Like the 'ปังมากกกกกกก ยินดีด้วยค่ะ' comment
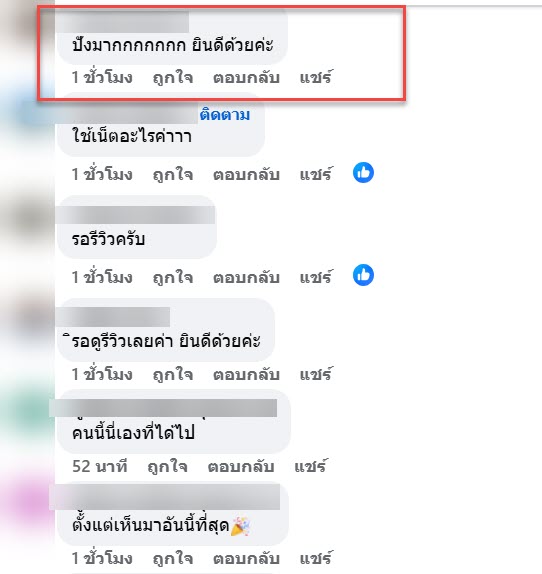 (173, 78)
